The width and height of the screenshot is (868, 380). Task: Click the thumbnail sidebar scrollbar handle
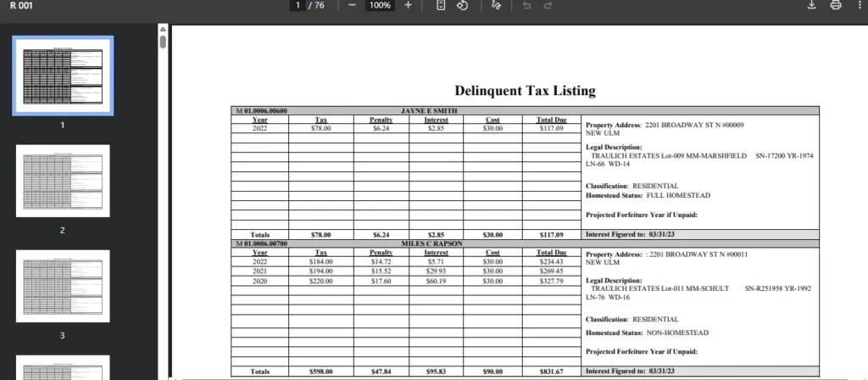[163, 42]
